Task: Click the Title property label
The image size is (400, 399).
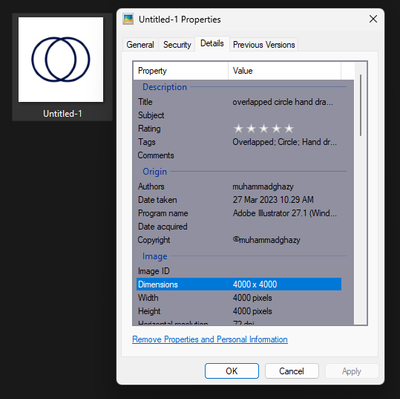Action: 145,102
